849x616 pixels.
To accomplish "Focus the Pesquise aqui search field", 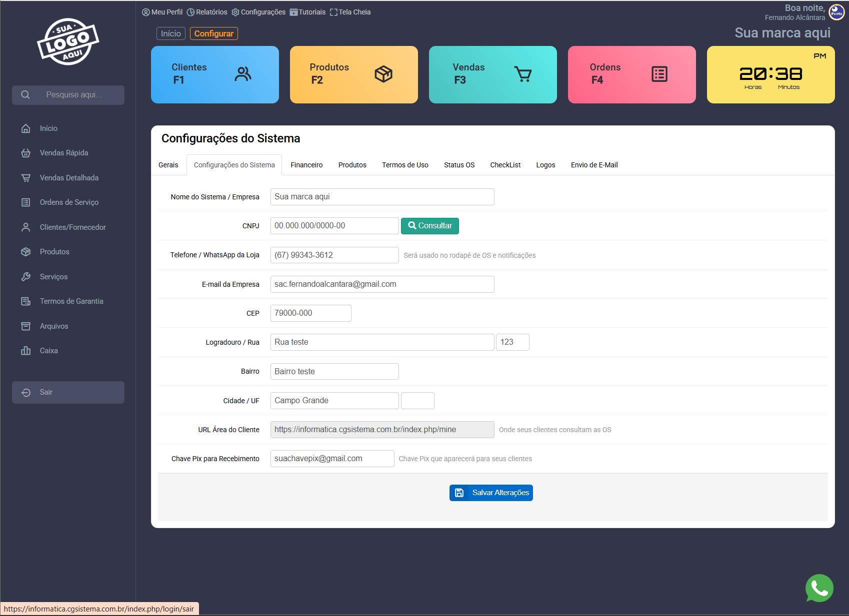I will tap(74, 94).
